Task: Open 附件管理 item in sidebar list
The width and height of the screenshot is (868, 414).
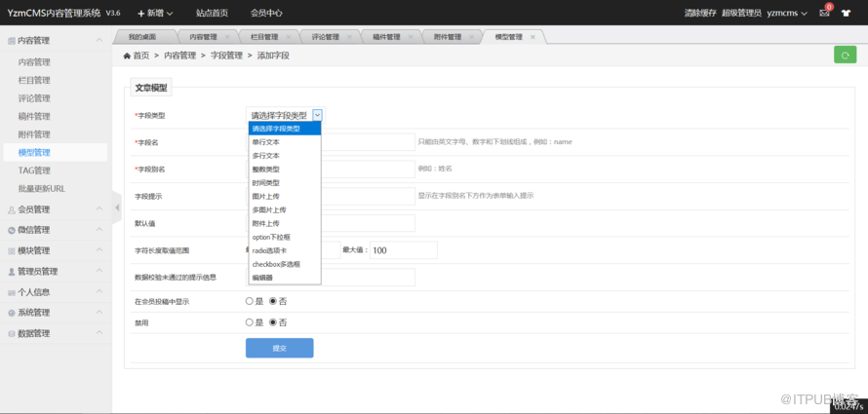Action: (x=34, y=134)
